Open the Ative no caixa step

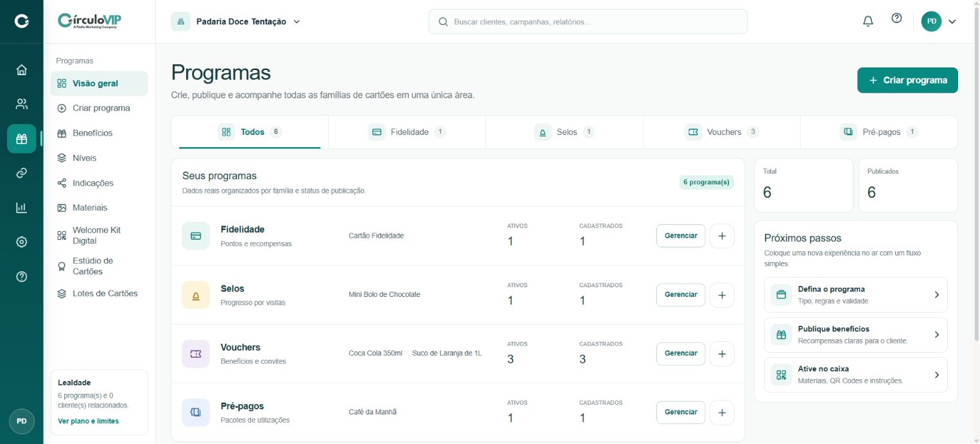(855, 375)
